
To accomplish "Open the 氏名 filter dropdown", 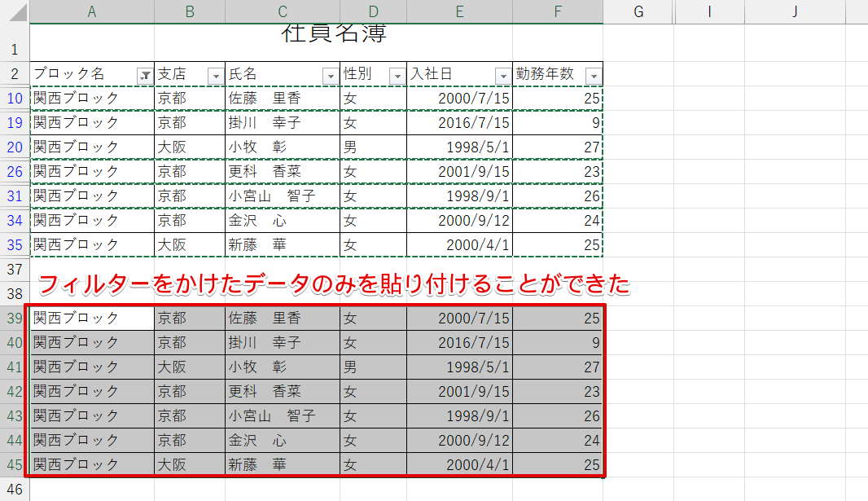I will click(x=331, y=76).
